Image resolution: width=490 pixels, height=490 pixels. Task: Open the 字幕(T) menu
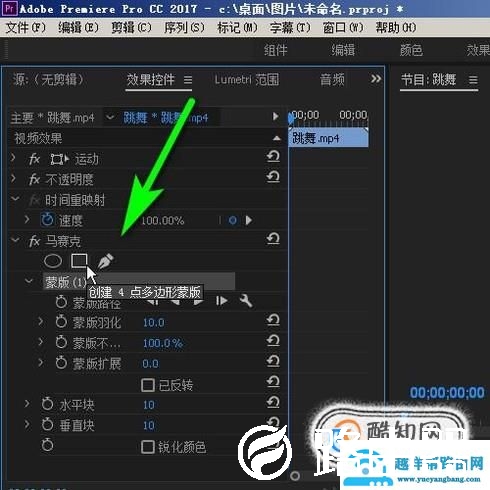(x=290, y=27)
